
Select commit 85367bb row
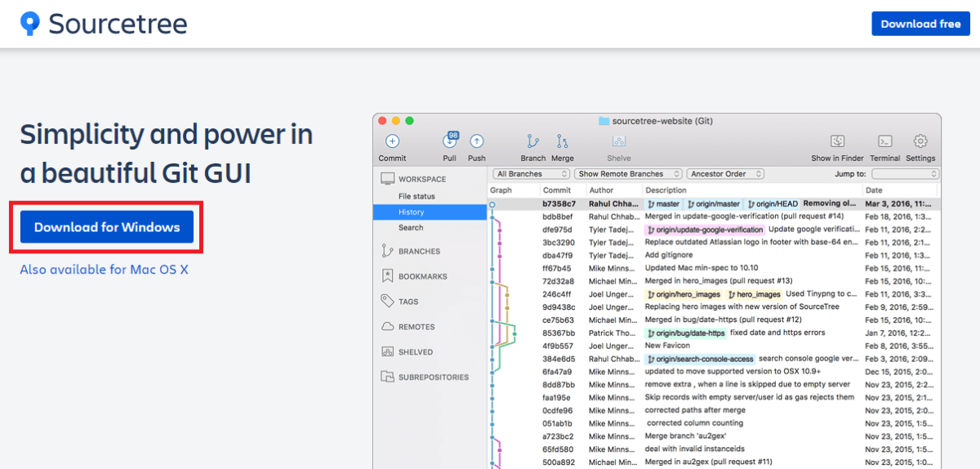click(x=714, y=333)
